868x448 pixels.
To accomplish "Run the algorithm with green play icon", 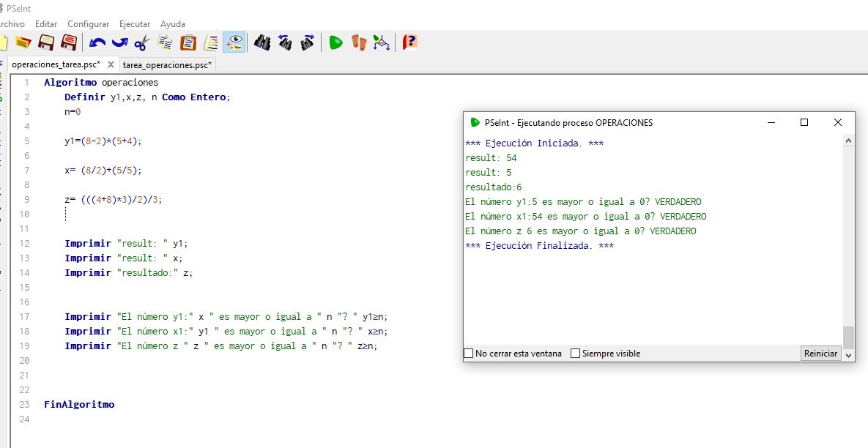I will 335,42.
